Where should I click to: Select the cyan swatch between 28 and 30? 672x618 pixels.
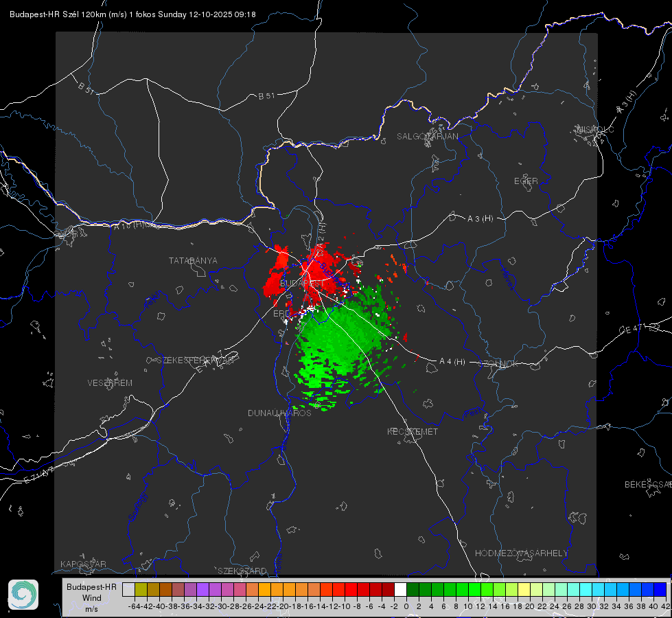tap(586, 590)
